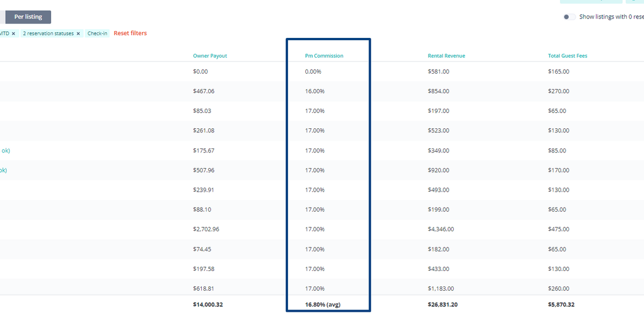Sort by Rental Revenue column
The image size is (644, 313).
coord(446,56)
